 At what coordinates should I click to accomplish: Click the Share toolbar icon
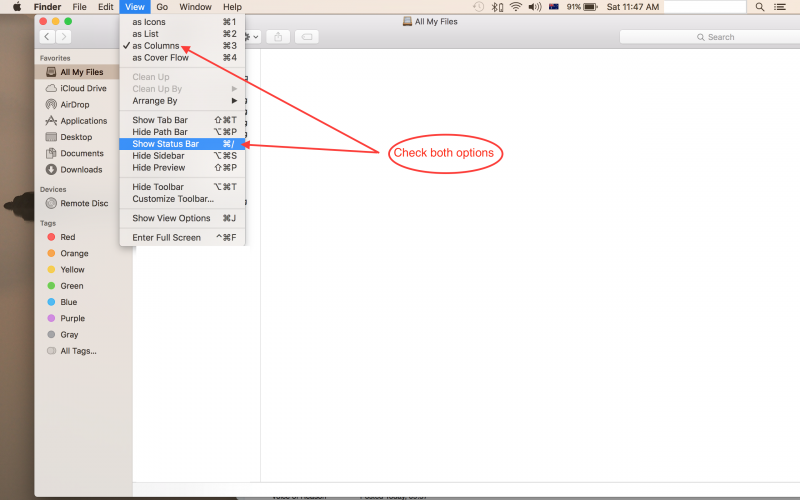278,37
